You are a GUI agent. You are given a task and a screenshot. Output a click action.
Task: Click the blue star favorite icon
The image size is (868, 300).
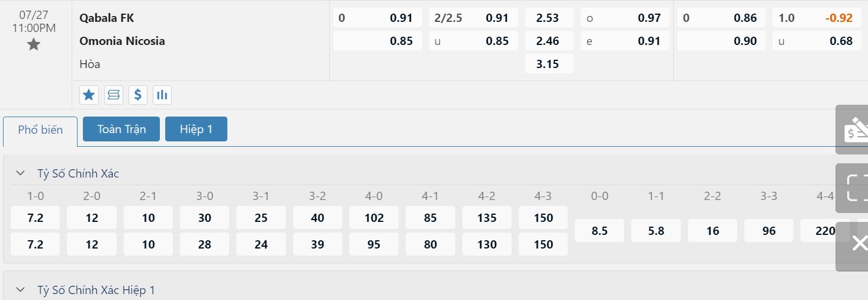(x=89, y=95)
